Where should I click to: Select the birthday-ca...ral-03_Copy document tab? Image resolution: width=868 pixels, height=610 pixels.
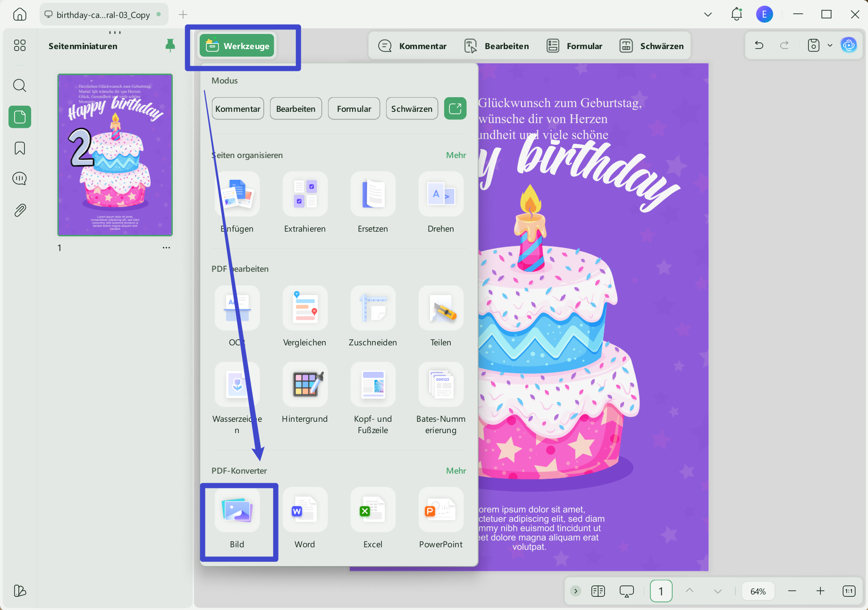103,15
